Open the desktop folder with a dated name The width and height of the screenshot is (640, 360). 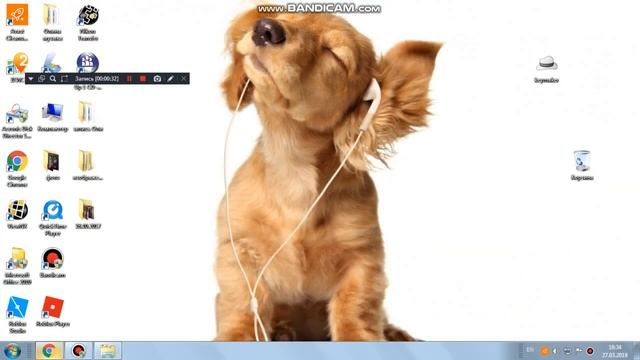[88, 214]
